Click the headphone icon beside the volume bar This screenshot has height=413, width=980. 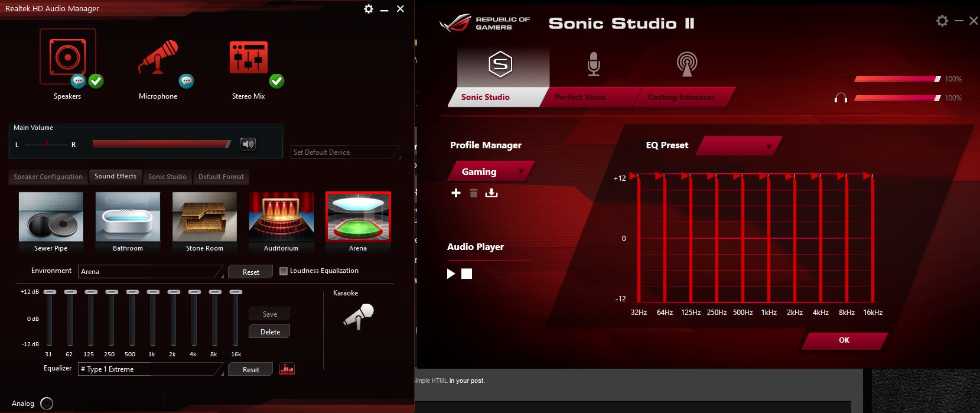coord(841,98)
